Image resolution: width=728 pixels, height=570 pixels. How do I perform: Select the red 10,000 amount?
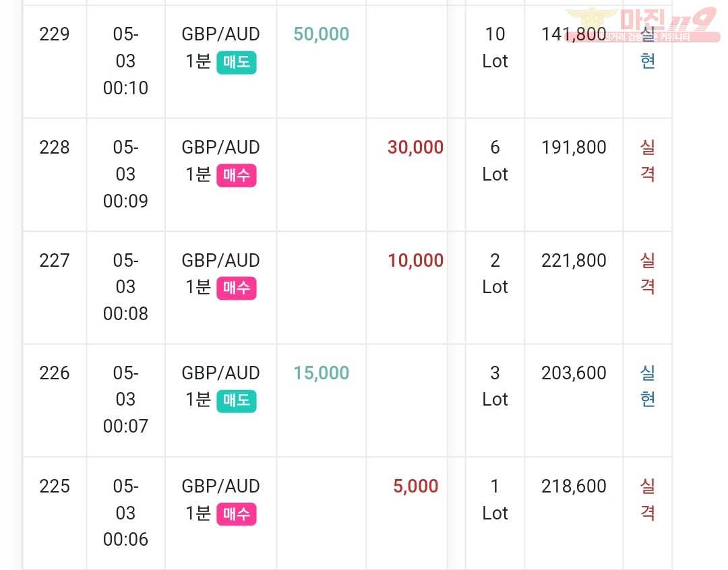[x=415, y=260]
